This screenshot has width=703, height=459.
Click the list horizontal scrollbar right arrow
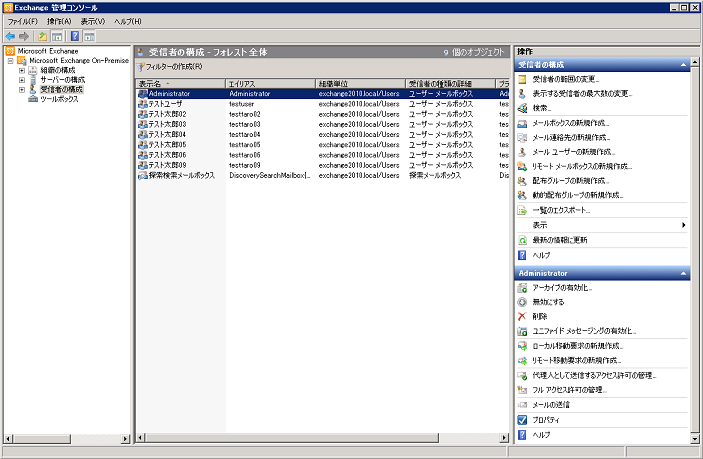(505, 437)
